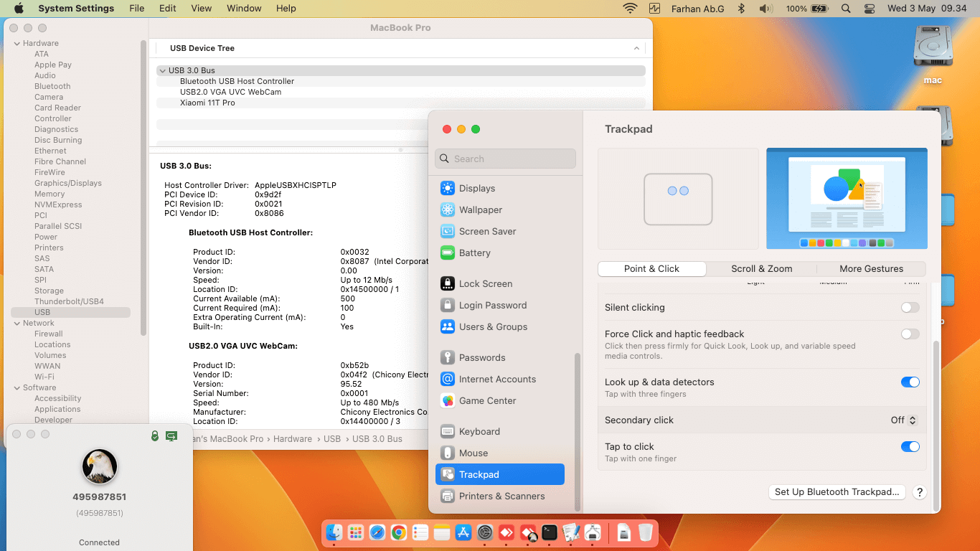The height and width of the screenshot is (551, 980).
Task: Open the Displays settings pane
Action: coord(477,188)
